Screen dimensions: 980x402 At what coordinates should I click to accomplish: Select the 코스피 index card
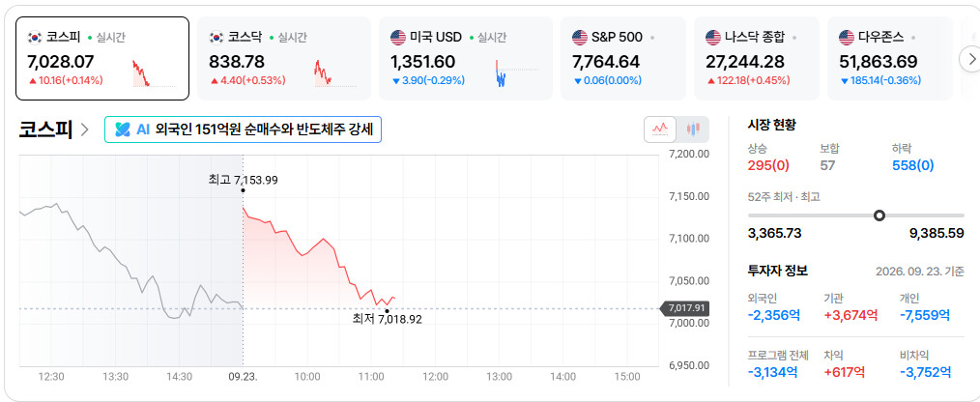coord(102,59)
